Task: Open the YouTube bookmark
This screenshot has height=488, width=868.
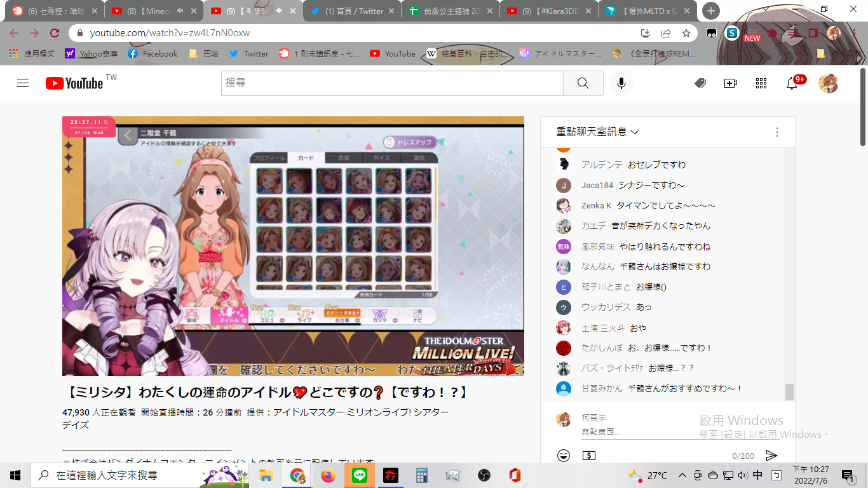Action: click(393, 54)
